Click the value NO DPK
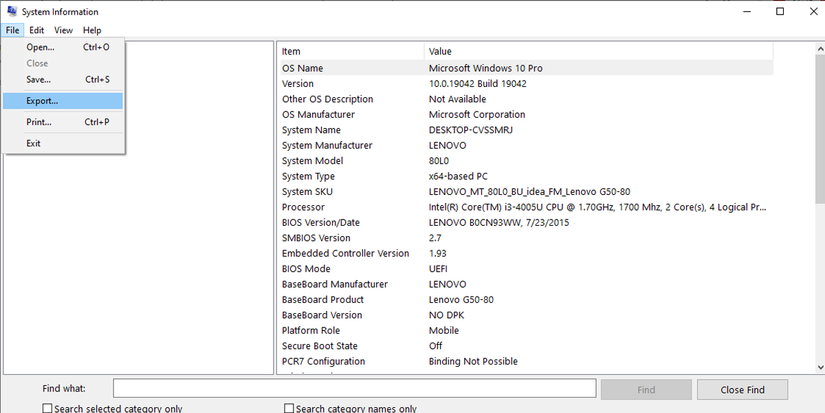Image resolution: width=825 pixels, height=413 pixels. 447,315
